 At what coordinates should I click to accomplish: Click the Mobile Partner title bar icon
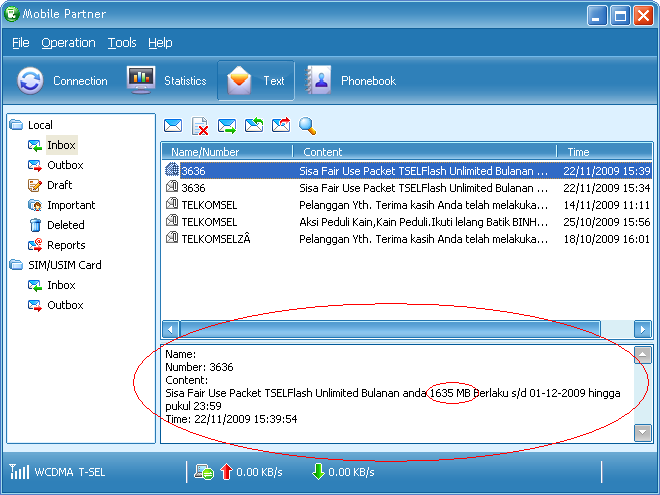coord(11,13)
